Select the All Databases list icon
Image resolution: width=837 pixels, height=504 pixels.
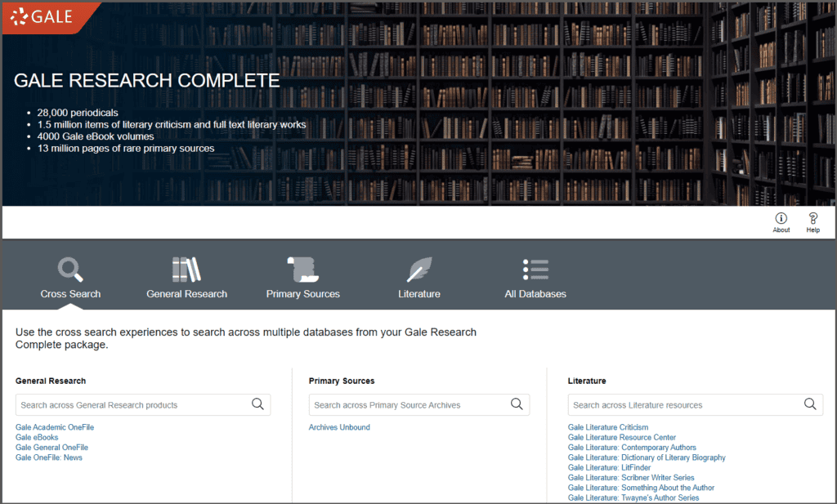(x=535, y=270)
